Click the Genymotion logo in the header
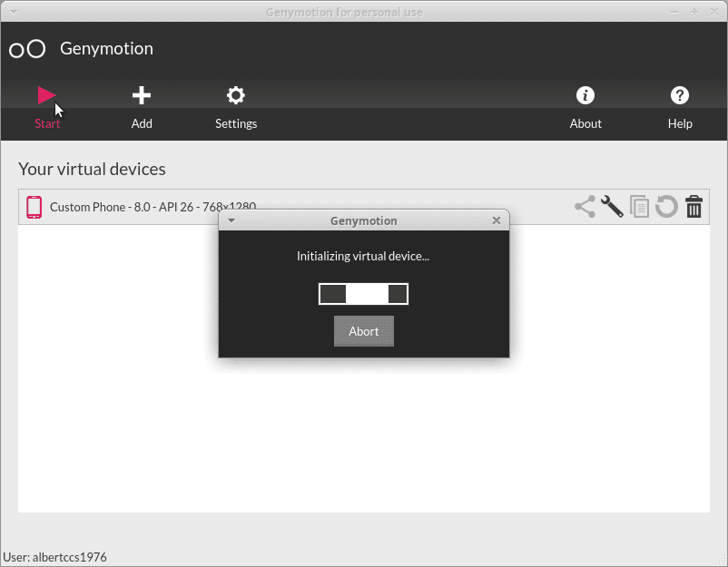 click(27, 49)
